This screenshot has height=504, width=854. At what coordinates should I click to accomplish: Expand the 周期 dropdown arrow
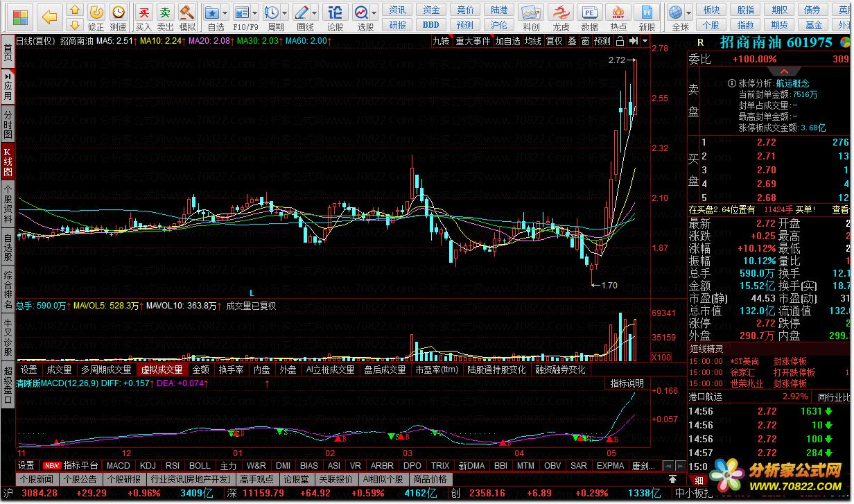[286, 12]
